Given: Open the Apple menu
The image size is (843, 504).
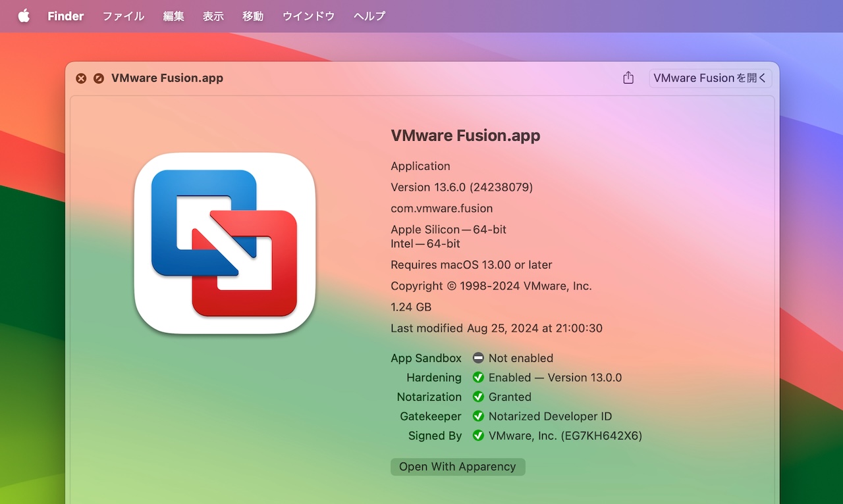Looking at the screenshot, I should (x=24, y=16).
